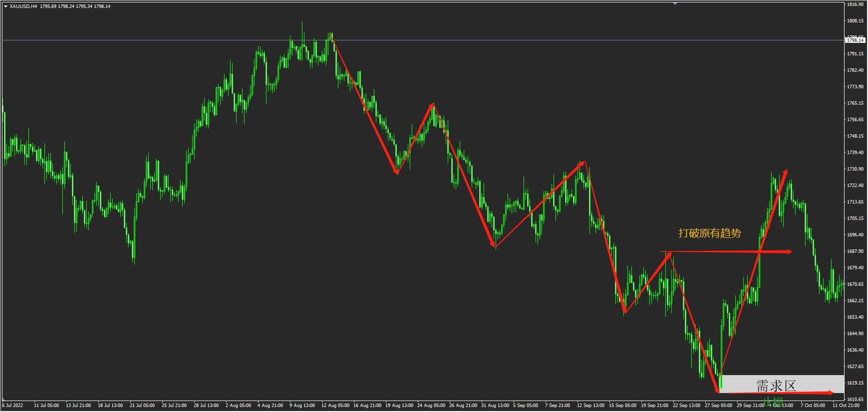Click the 1739.40 price scale label
The height and width of the screenshot is (412, 868).
[856, 153]
